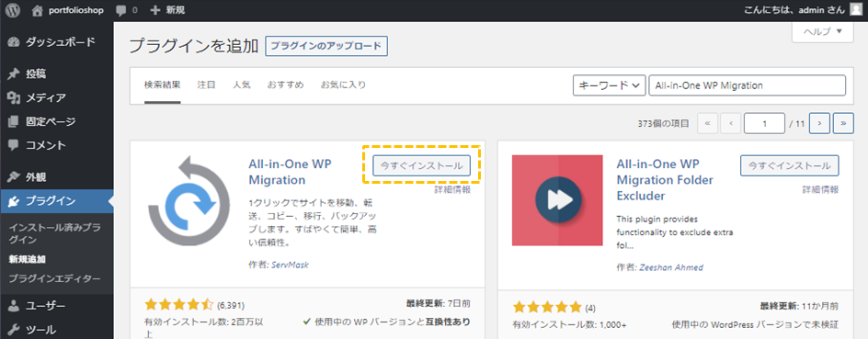Select プラグイン in the sidebar
Screen dimensions: 868x339
56,201
